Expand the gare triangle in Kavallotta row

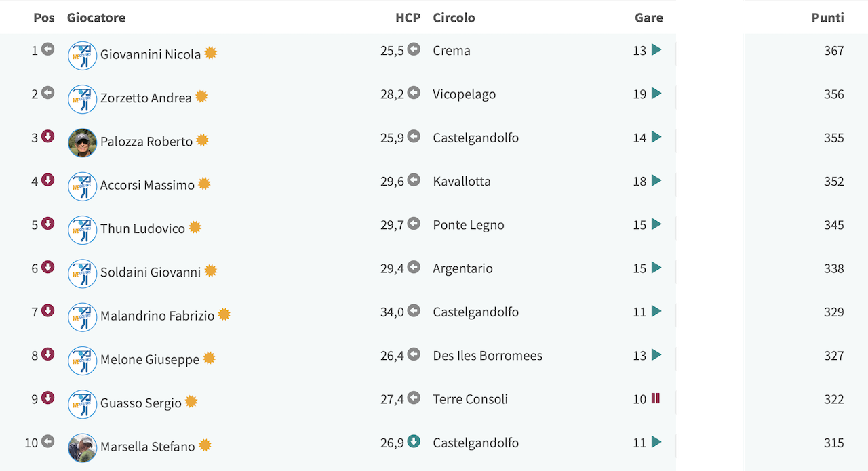coord(656,180)
